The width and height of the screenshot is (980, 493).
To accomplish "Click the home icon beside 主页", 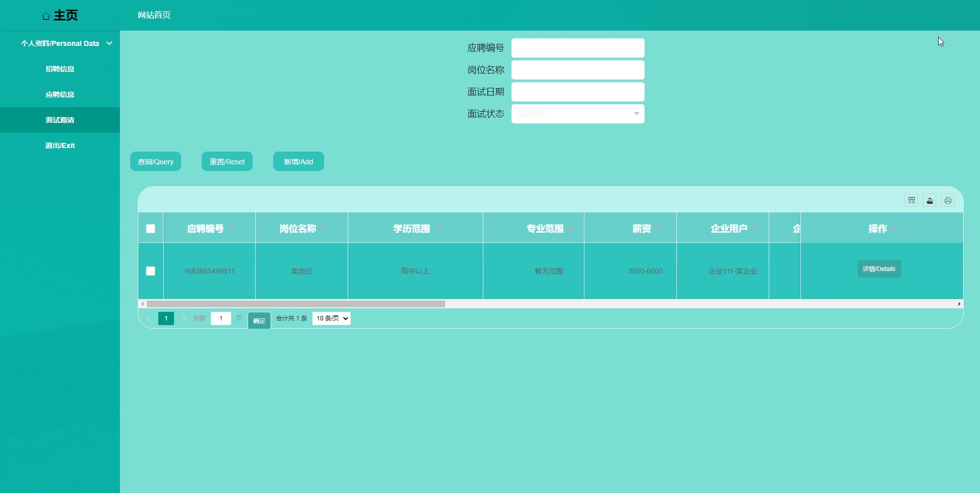I will click(46, 16).
